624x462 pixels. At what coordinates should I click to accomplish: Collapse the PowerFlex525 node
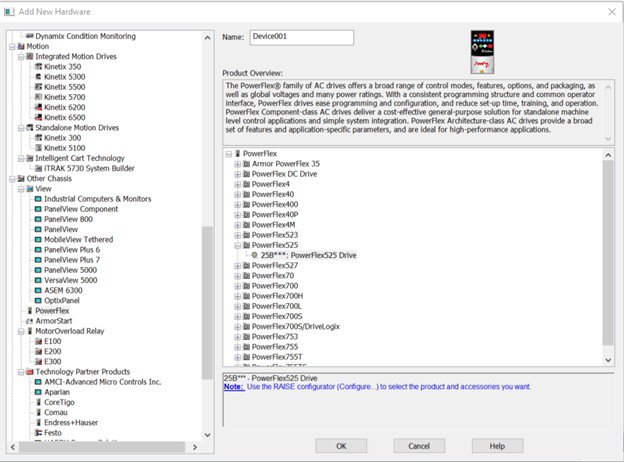click(x=237, y=245)
